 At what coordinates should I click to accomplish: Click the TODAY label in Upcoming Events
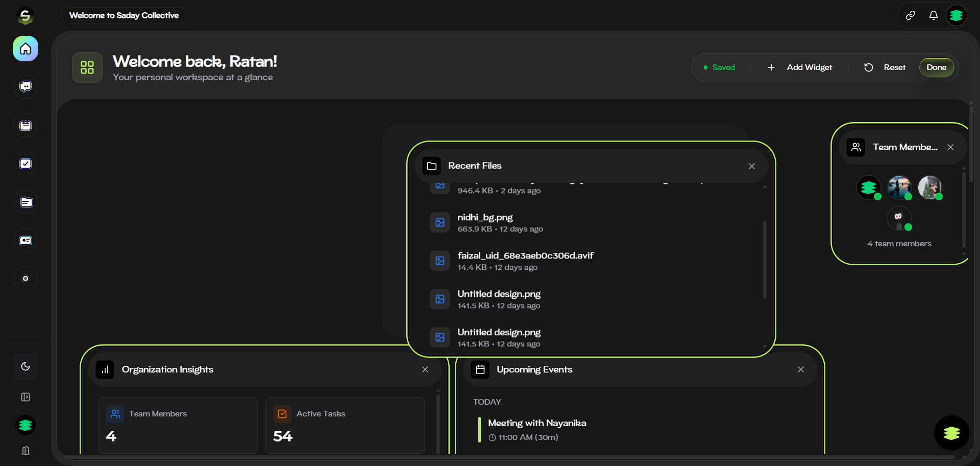(487, 402)
